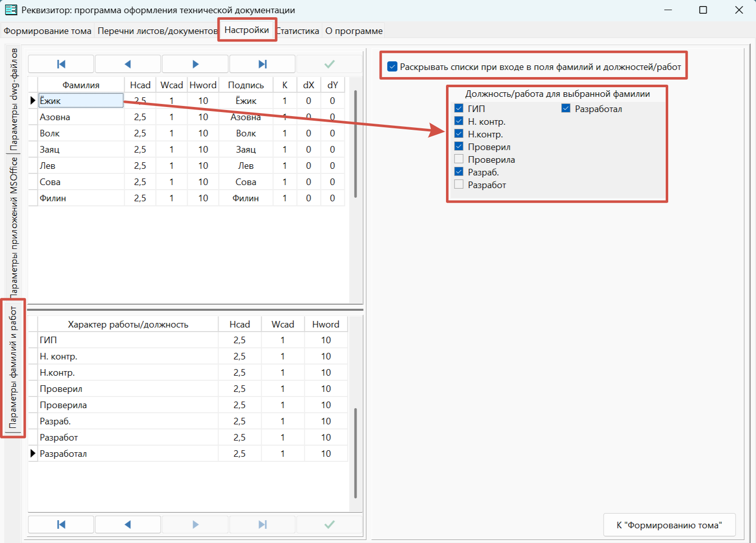The image size is (756, 543).
Task: Go to previous record in surnames navigator
Action: tap(128, 64)
